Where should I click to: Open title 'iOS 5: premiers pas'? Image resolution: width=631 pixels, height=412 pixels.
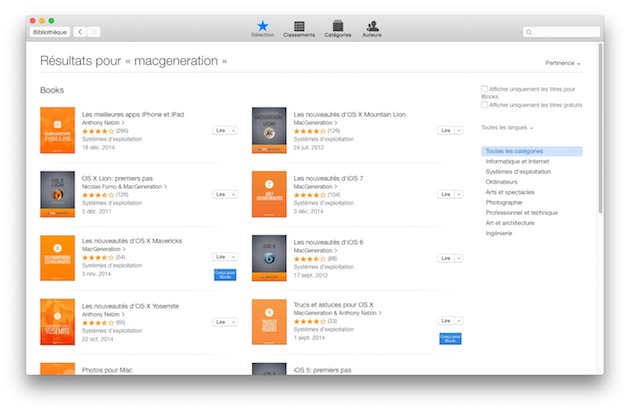[322, 370]
